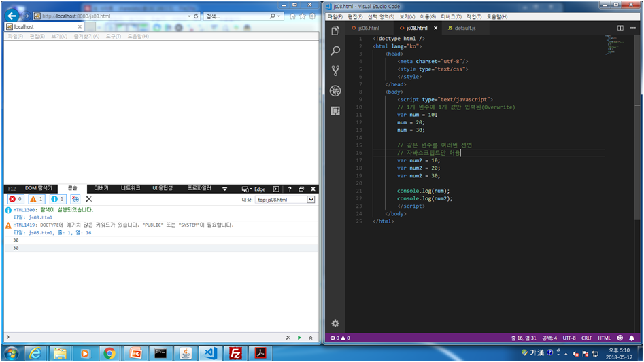Open the 디버거 tab in F12 tools

click(101, 188)
